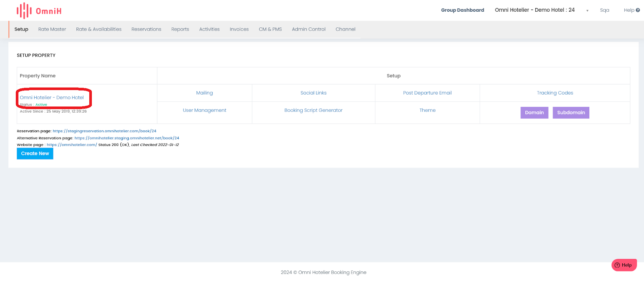Open the Invoices menu
The height and width of the screenshot is (281, 644).
(x=239, y=29)
